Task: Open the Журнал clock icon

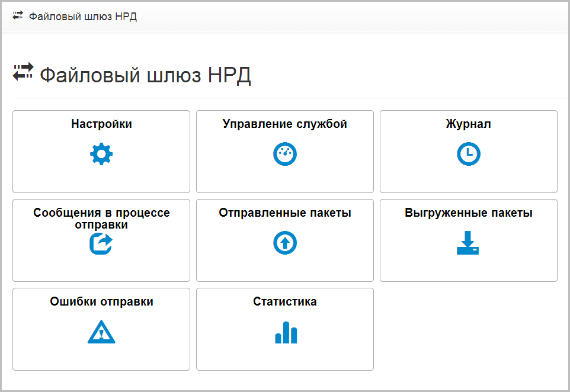Action: 469,154
